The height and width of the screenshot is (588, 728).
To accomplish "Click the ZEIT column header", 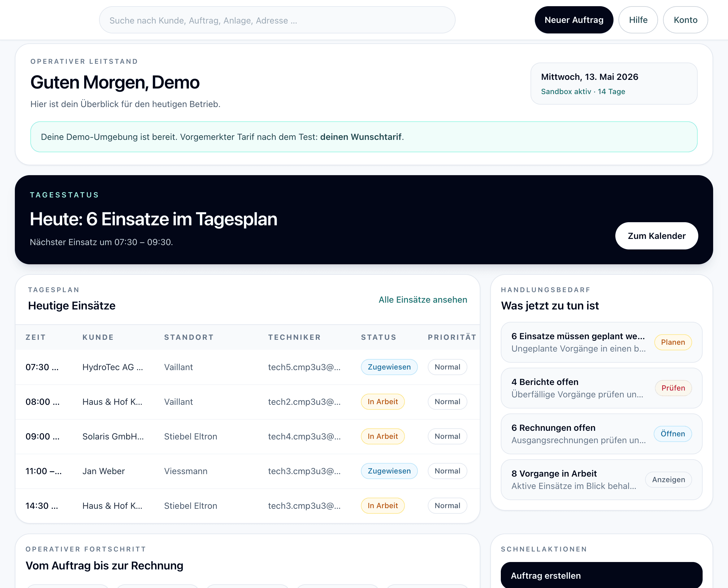I will coord(36,337).
